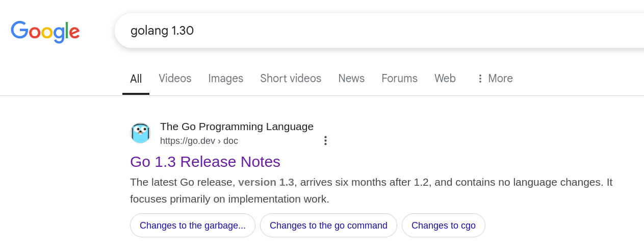Screen dimensions: 644x249
Task: Click the vertical dots icon next to More
Action: pos(480,79)
